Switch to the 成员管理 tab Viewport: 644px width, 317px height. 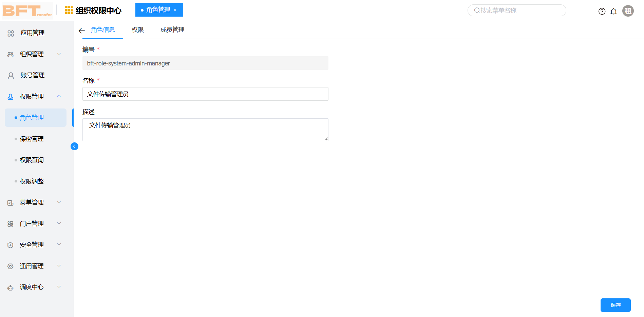tap(172, 30)
